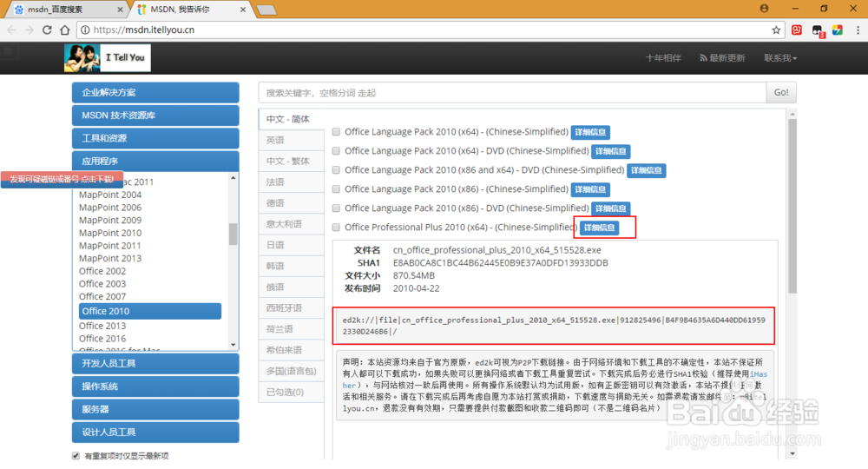868x469 pixels.
Task: Open 最新更新 RSS link
Action: pos(722,58)
